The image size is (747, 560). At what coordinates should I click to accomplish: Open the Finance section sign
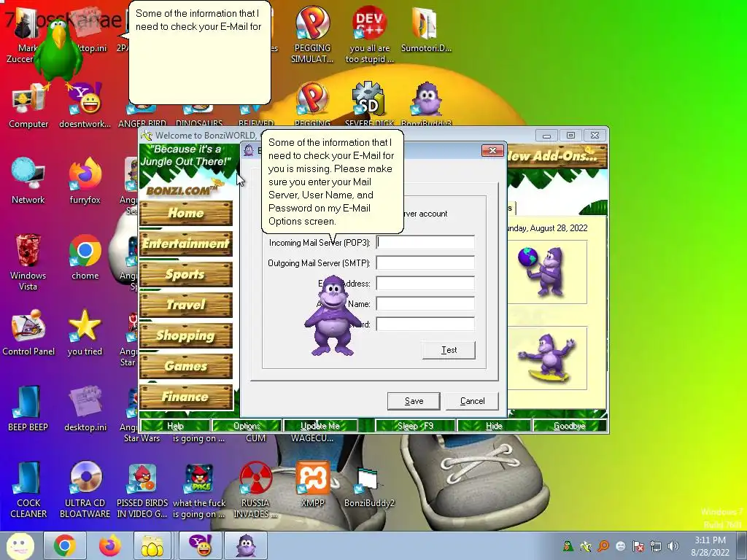(x=186, y=397)
